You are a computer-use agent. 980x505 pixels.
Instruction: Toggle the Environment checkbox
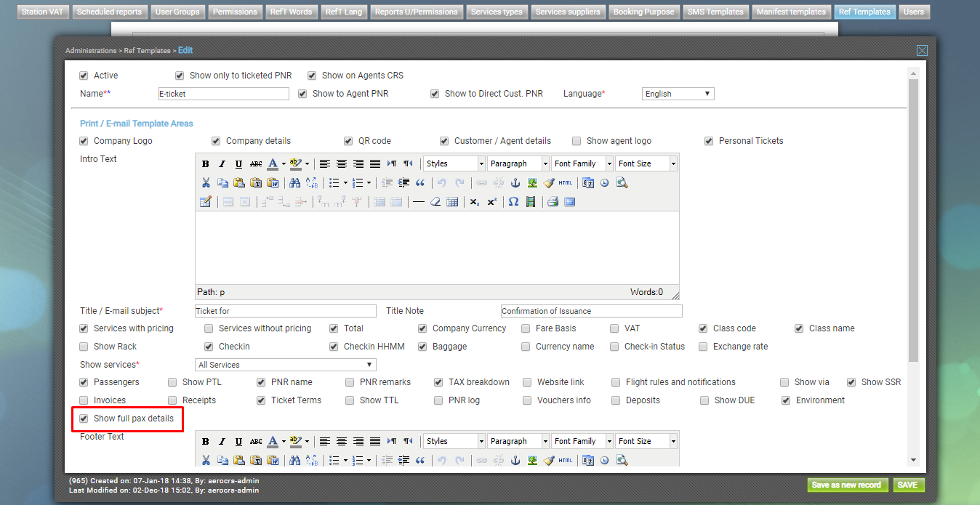786,400
